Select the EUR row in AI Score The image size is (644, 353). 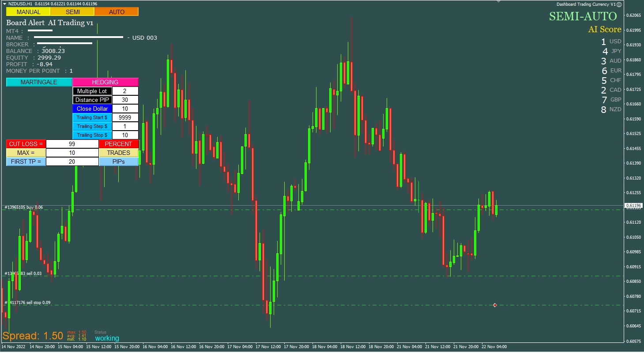pos(611,71)
